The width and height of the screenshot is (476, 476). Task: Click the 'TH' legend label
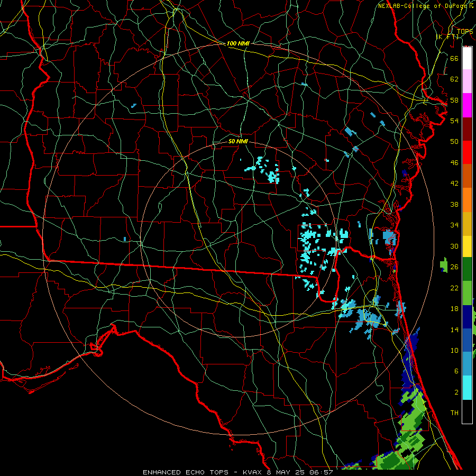click(x=454, y=413)
